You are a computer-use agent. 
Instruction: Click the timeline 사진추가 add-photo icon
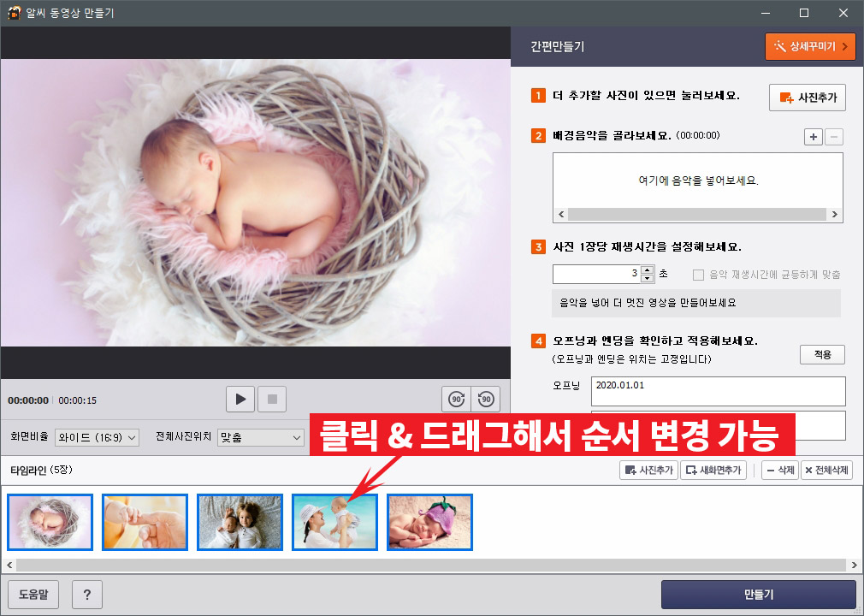[x=648, y=469]
